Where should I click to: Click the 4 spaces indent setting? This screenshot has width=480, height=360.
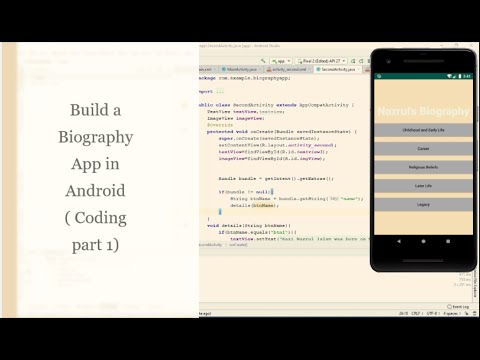[452, 314]
